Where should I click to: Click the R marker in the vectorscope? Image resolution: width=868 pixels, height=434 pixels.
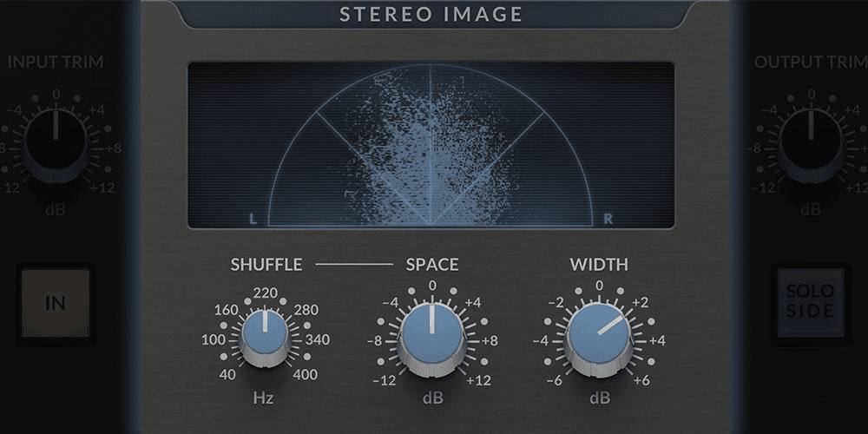(x=608, y=220)
